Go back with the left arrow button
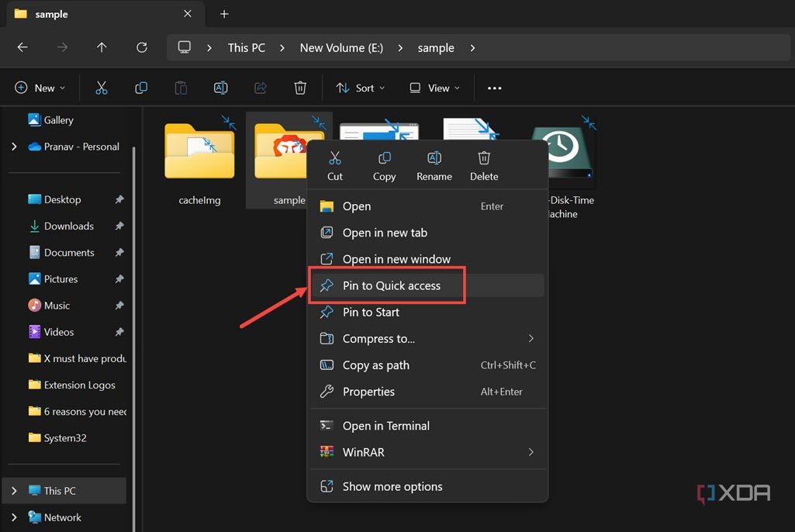This screenshot has width=795, height=532. tap(22, 47)
